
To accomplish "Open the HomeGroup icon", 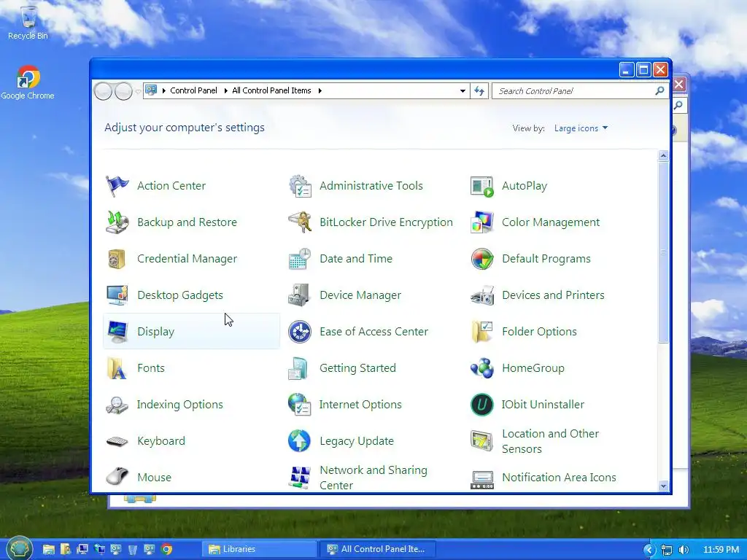I will point(482,368).
